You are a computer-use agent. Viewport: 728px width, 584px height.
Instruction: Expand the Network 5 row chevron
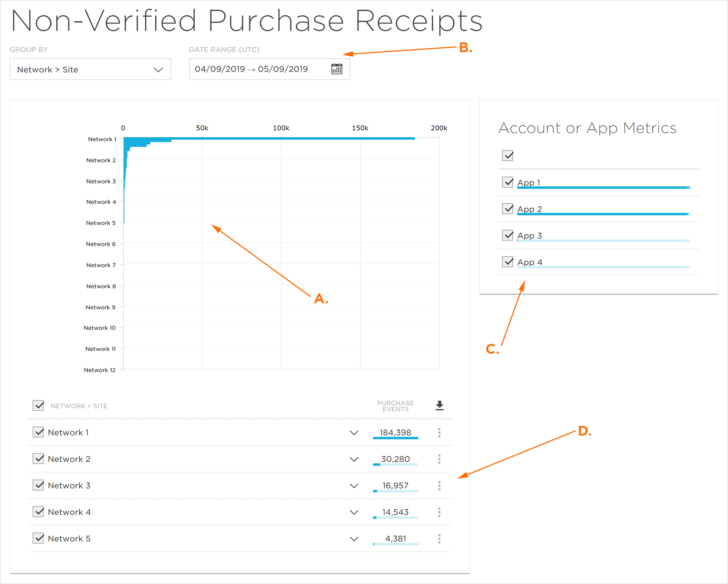coord(354,539)
